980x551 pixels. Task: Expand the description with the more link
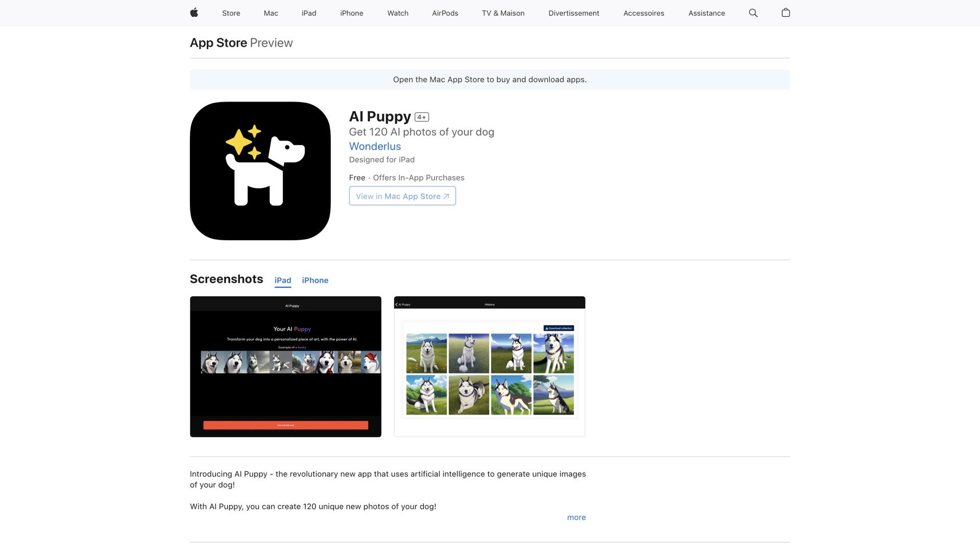pos(576,517)
